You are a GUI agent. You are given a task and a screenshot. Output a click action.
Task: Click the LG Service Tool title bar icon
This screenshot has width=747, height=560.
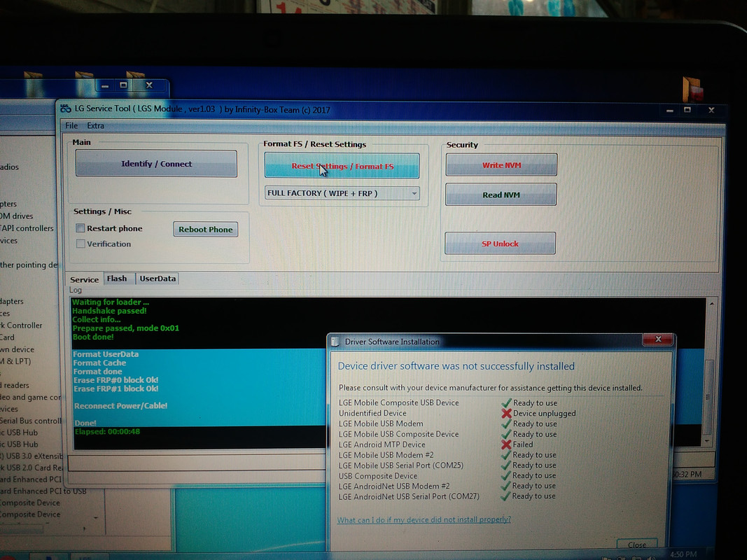pyautogui.click(x=66, y=108)
